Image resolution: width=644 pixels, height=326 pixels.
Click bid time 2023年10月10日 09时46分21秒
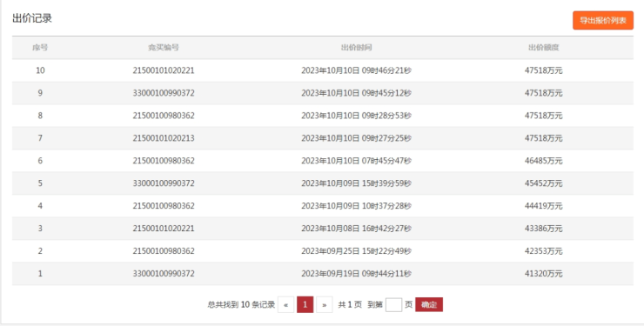pyautogui.click(x=356, y=70)
